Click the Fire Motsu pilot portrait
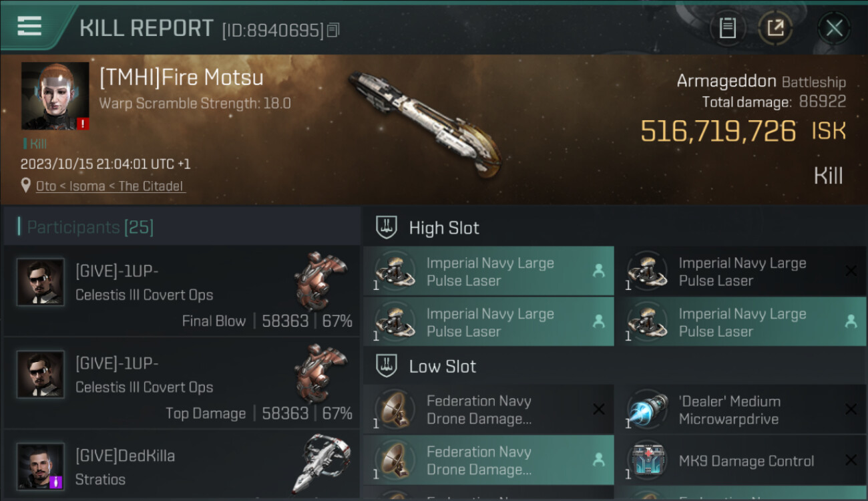The image size is (868, 501). pyautogui.click(x=55, y=96)
